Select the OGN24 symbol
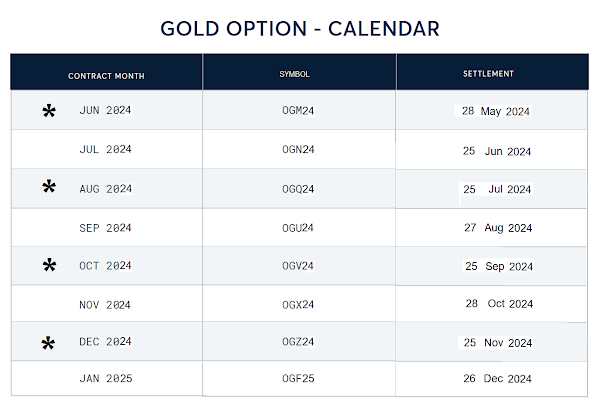Screen dimensions: 600x406 pos(299,150)
